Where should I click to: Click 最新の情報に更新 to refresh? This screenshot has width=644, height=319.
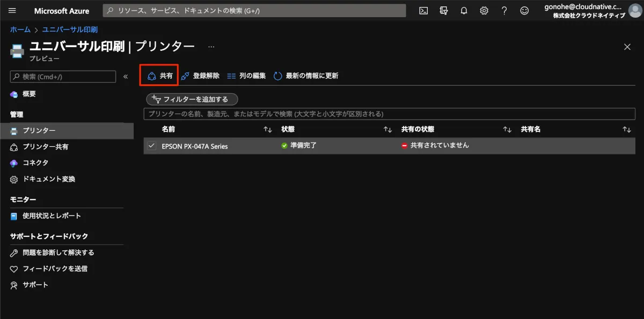pyautogui.click(x=306, y=76)
